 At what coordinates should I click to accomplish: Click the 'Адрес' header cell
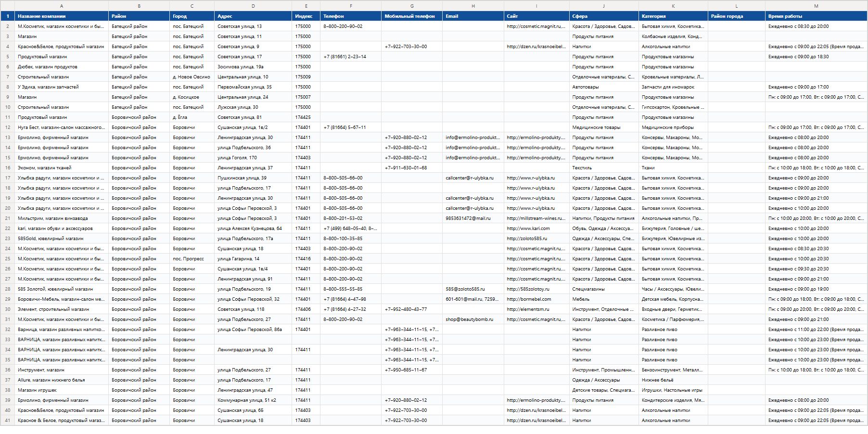pyautogui.click(x=253, y=16)
